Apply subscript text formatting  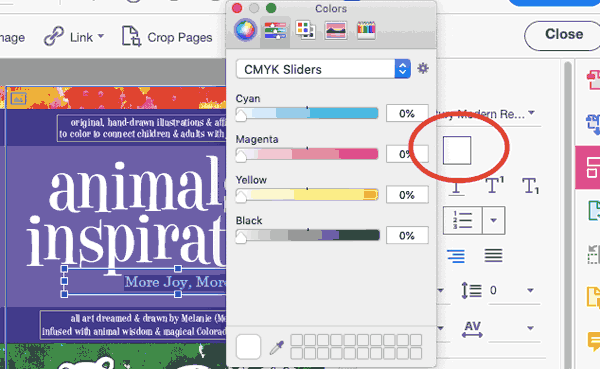pyautogui.click(x=531, y=186)
